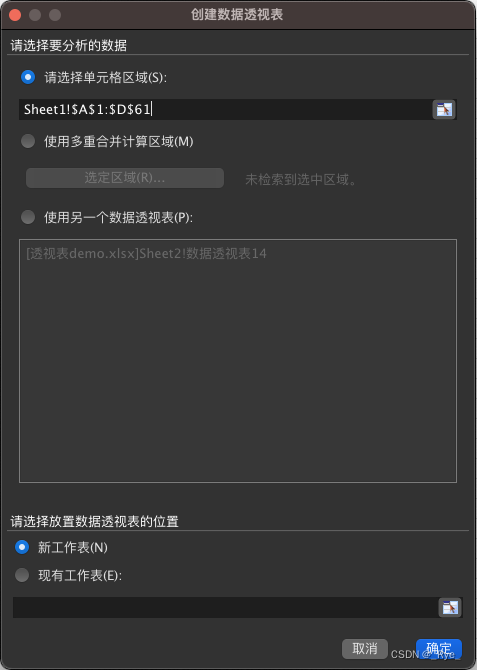Click the 取消 button
The width and height of the screenshot is (477, 670).
[365, 649]
